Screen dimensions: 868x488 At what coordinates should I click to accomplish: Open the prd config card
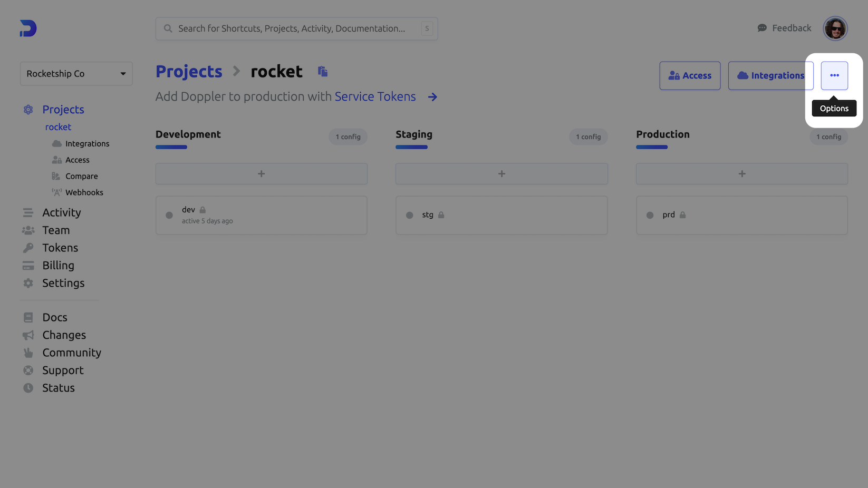coord(742,215)
